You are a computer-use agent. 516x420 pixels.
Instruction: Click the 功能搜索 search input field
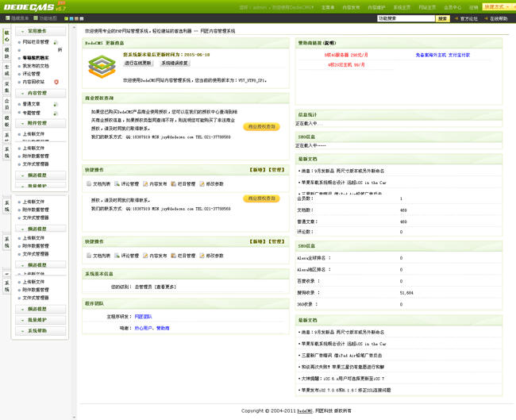(406, 18)
